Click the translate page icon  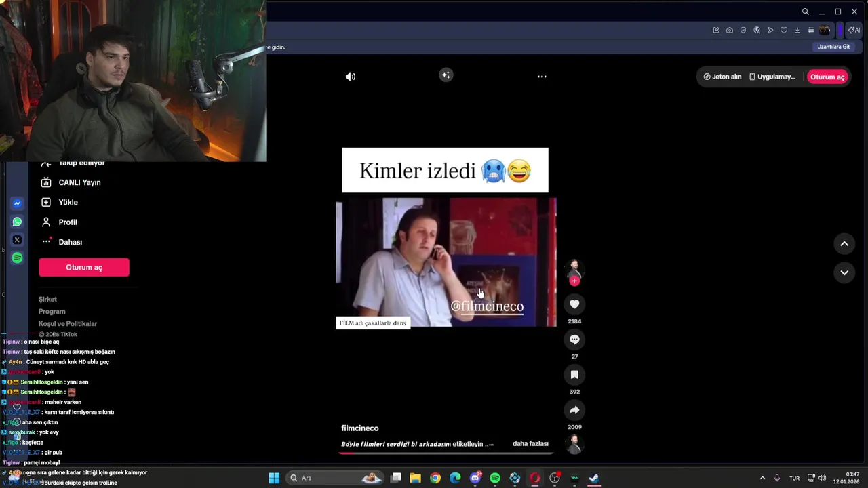757,30
